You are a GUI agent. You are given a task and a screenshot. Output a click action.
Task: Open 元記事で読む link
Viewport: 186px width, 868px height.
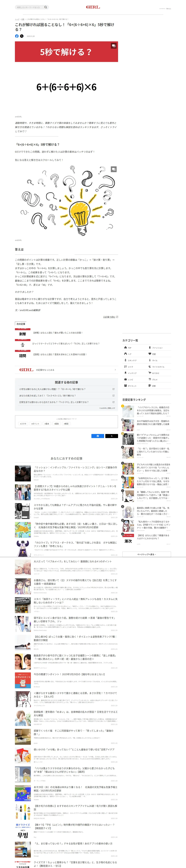click(x=109, y=317)
